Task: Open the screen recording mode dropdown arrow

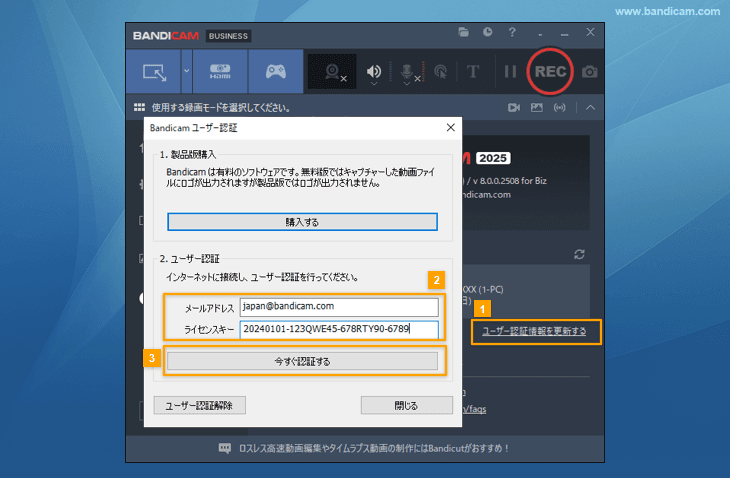Action: pos(187,72)
